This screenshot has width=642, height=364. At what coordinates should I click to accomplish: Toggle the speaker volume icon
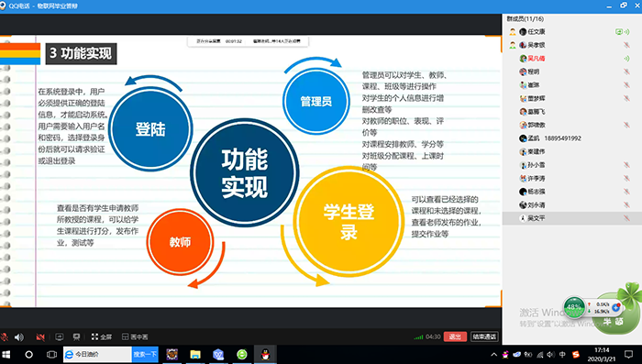coord(19,337)
